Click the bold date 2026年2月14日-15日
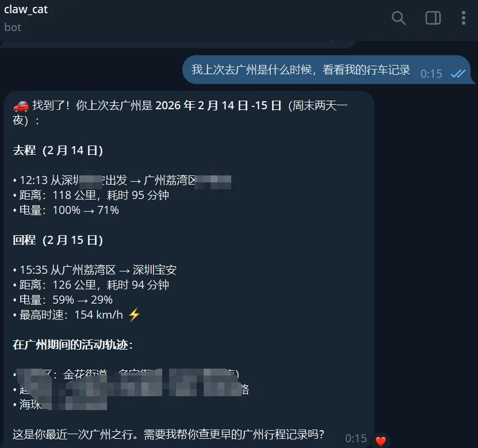478x448 pixels. click(218, 105)
